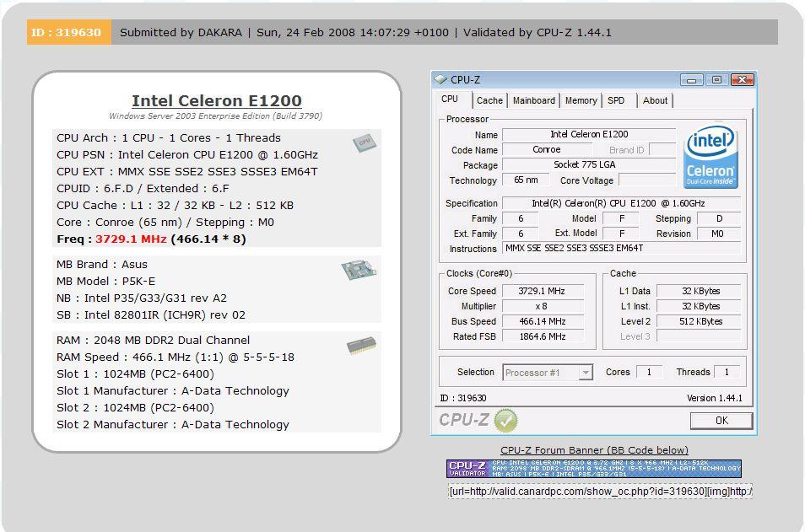Image resolution: width=805 pixels, height=532 pixels.
Task: Click the Submitted by DAKARA header text
Action: pyautogui.click(x=181, y=32)
